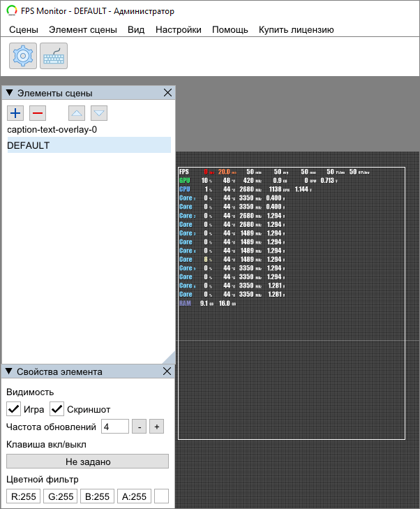Click the green GPU label in the overlay
Screen dimensions: 420x509
coord(185,180)
